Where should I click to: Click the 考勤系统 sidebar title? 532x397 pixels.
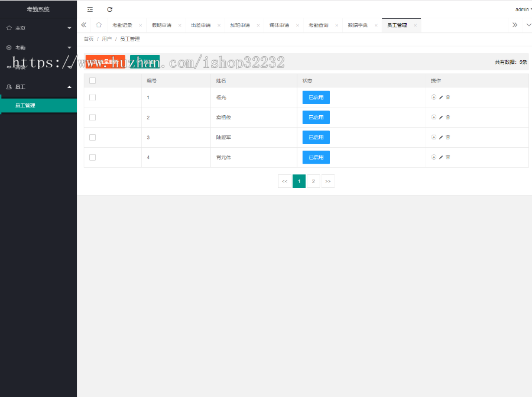[x=38, y=9]
